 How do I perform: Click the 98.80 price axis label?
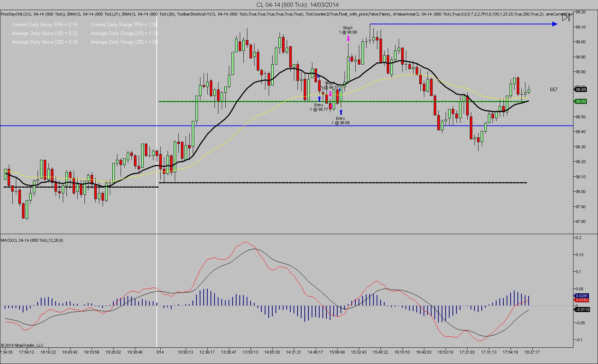[x=580, y=72]
